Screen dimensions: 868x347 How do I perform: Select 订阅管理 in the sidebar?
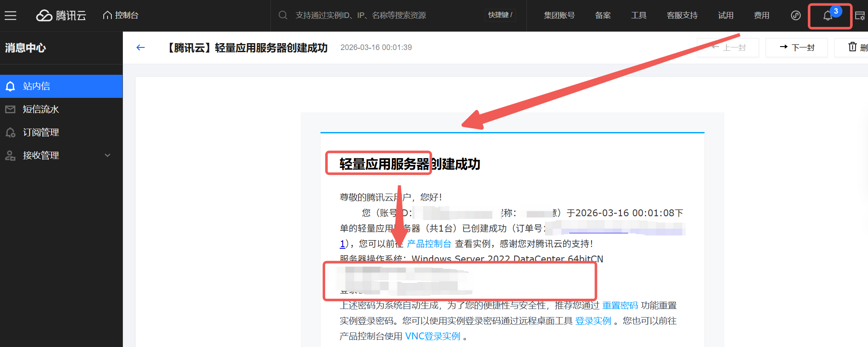tap(61, 132)
